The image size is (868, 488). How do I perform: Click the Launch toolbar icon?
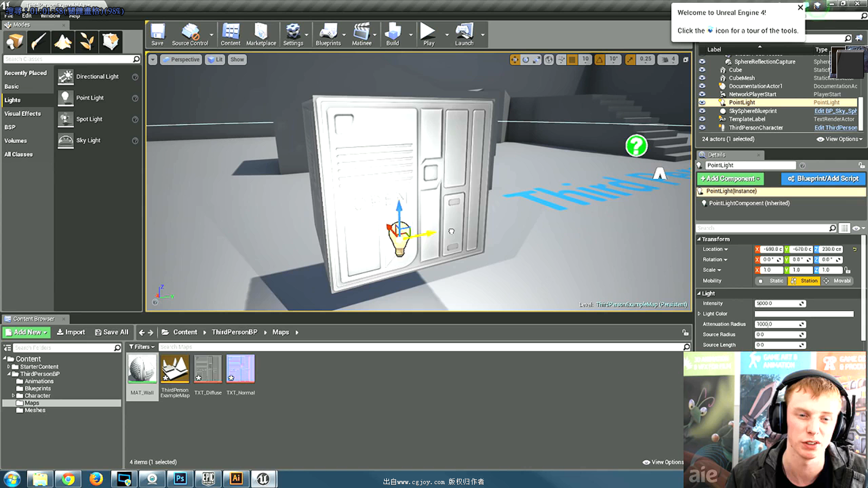tap(464, 35)
